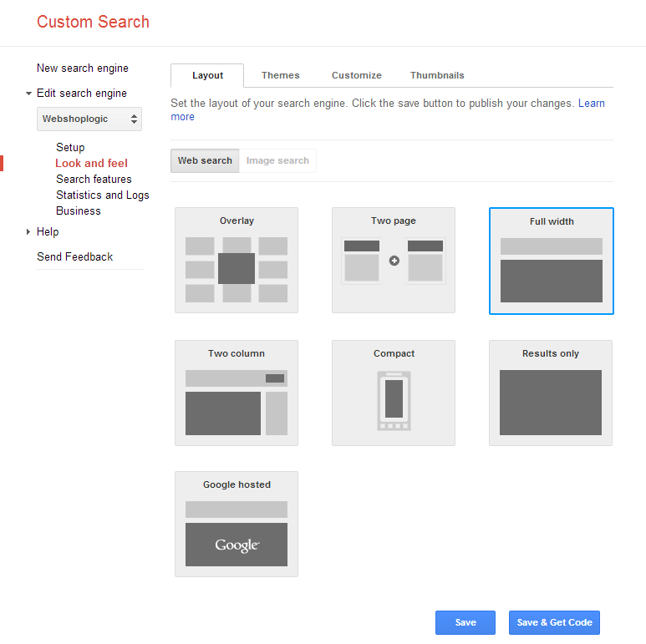The height and width of the screenshot is (644, 646).
Task: Pick the Two column layout
Action: point(237,393)
